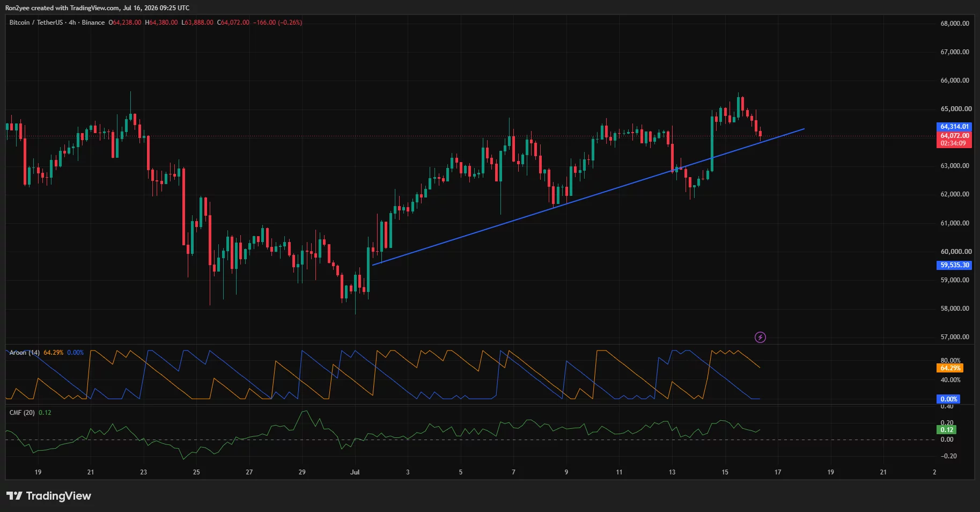This screenshot has width=980, height=512.
Task: Select the CMF (20) indicator legend
Action: tap(22, 413)
